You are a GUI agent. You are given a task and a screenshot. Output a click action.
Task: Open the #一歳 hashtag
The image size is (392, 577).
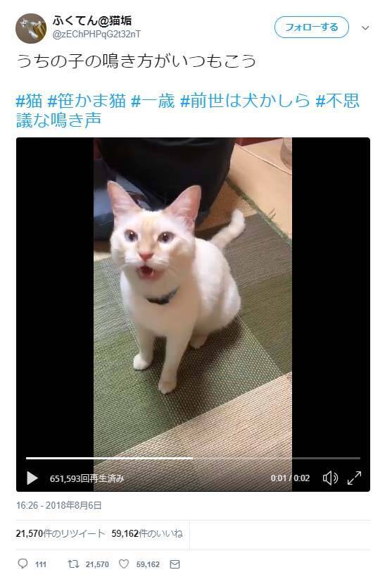click(153, 101)
